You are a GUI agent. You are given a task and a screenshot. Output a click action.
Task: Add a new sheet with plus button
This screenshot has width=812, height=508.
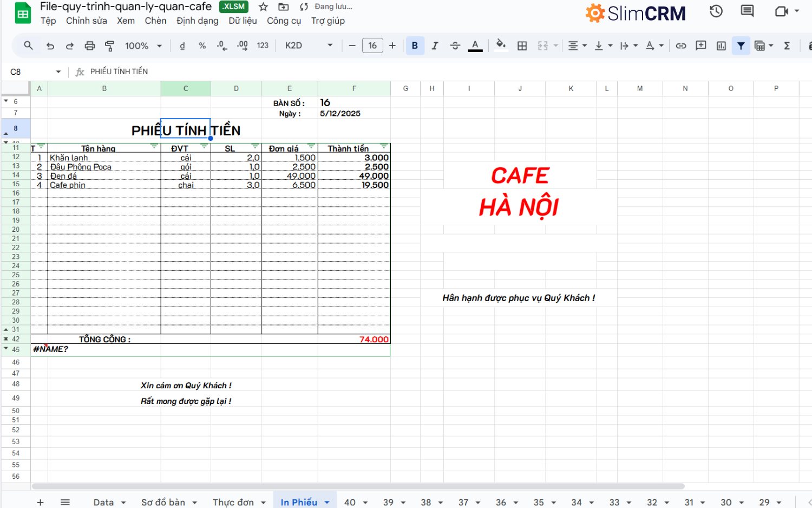click(x=40, y=502)
